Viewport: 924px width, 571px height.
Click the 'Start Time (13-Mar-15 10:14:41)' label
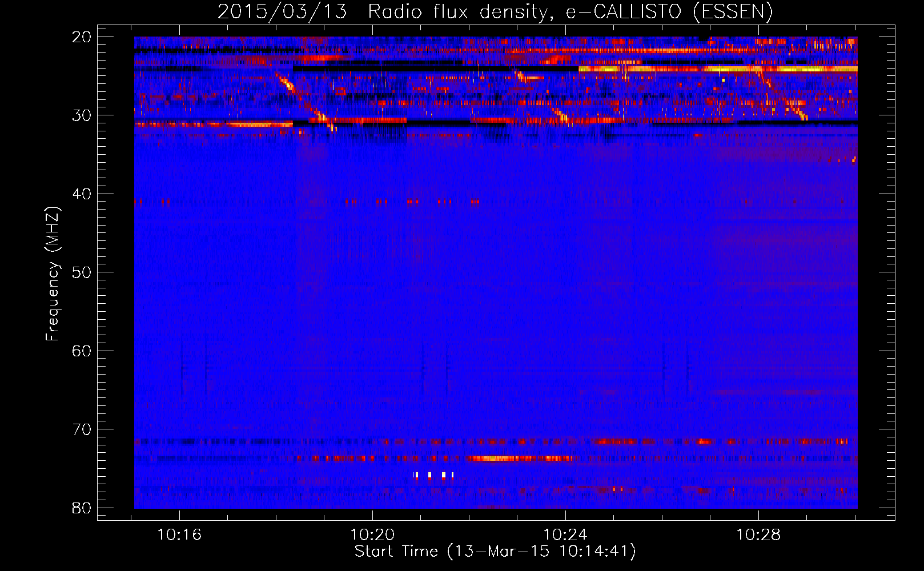pos(495,552)
